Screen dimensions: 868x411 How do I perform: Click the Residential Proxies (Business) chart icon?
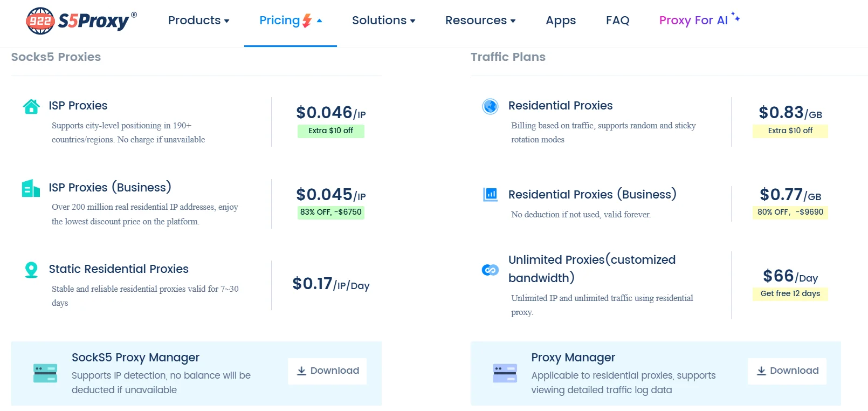490,194
